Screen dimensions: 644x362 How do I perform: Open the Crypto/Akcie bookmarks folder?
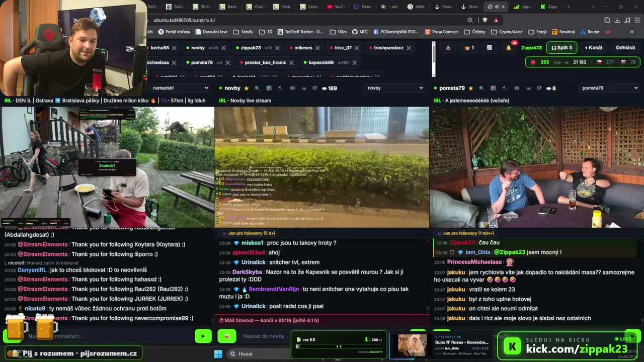(x=507, y=32)
